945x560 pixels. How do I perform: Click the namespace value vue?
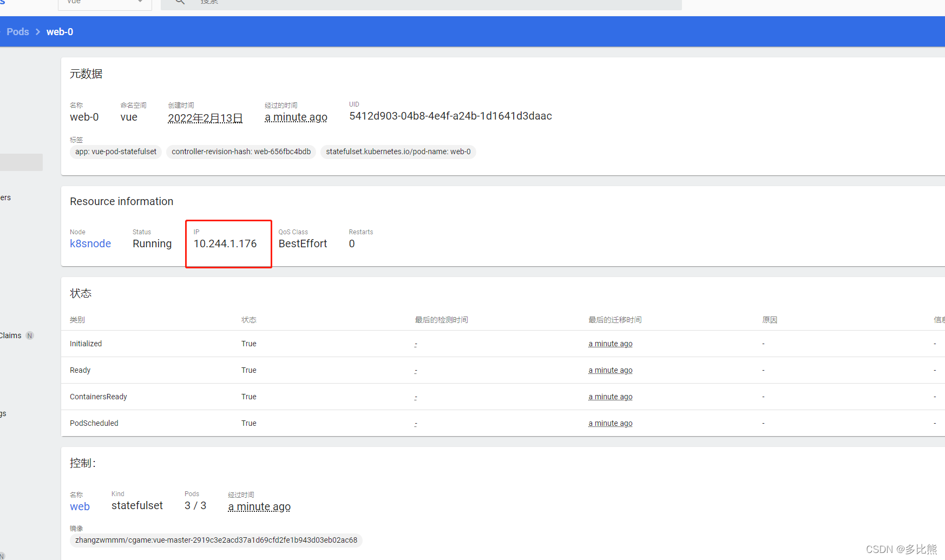pyautogui.click(x=129, y=117)
